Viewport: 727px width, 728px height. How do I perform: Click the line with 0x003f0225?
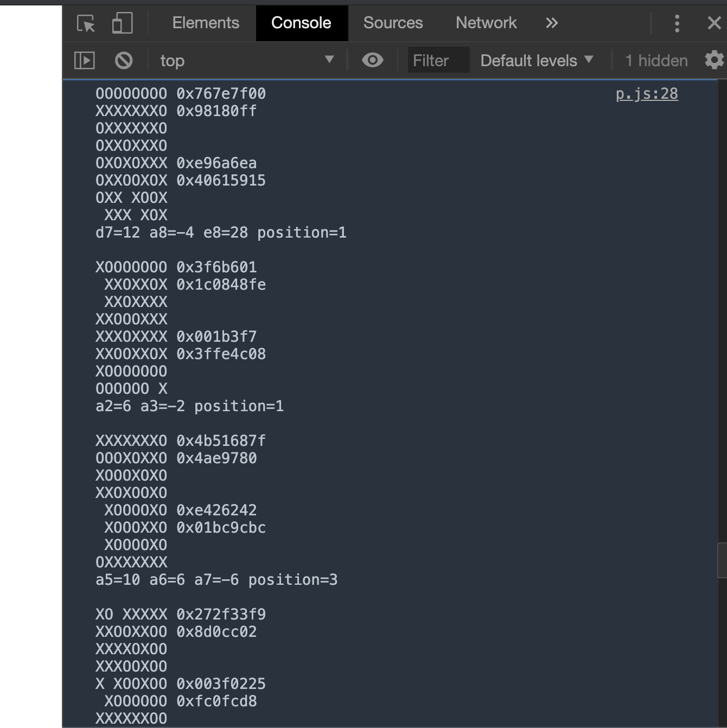click(181, 684)
